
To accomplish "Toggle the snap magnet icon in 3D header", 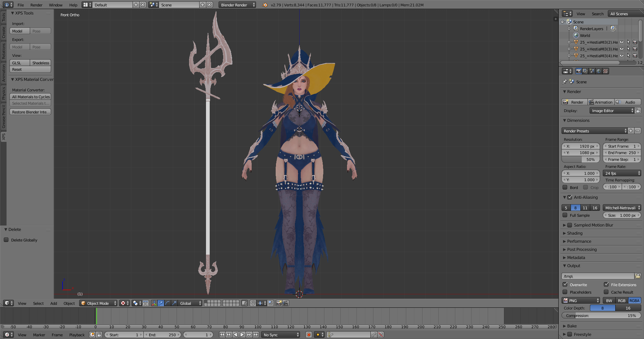I will (x=253, y=303).
